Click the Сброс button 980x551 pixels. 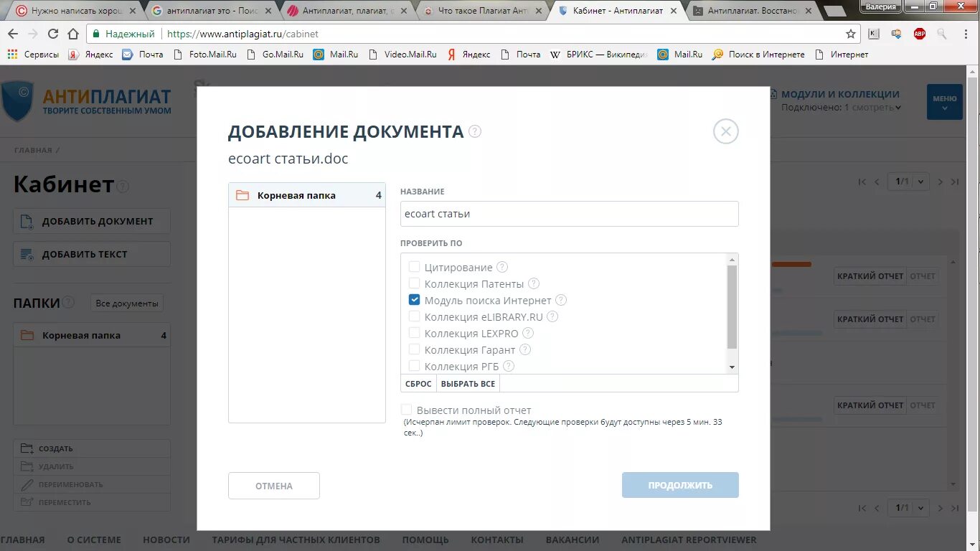[418, 384]
